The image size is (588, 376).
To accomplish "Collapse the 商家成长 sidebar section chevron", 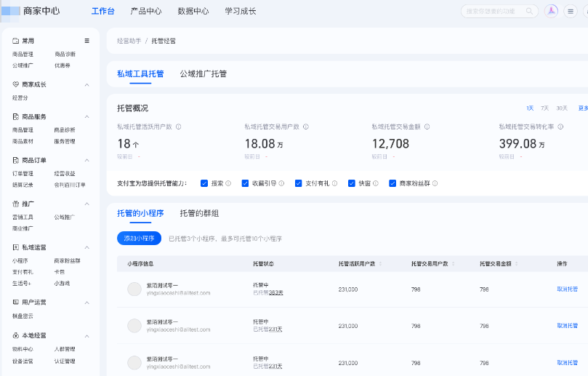I will pos(87,85).
